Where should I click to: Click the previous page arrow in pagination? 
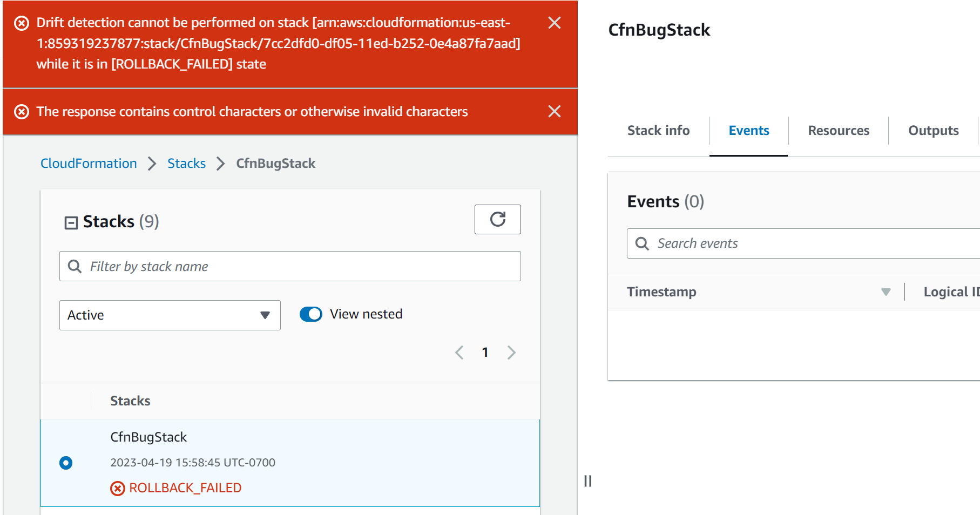(459, 352)
